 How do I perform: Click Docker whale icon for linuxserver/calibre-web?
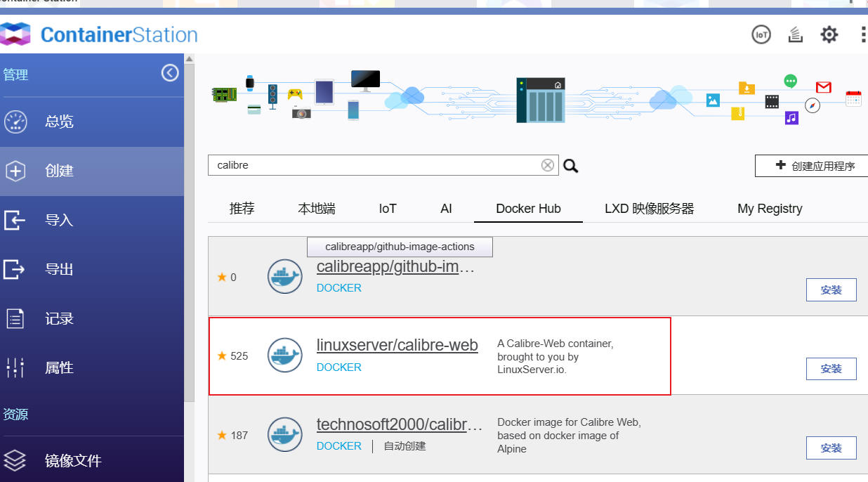(x=285, y=355)
